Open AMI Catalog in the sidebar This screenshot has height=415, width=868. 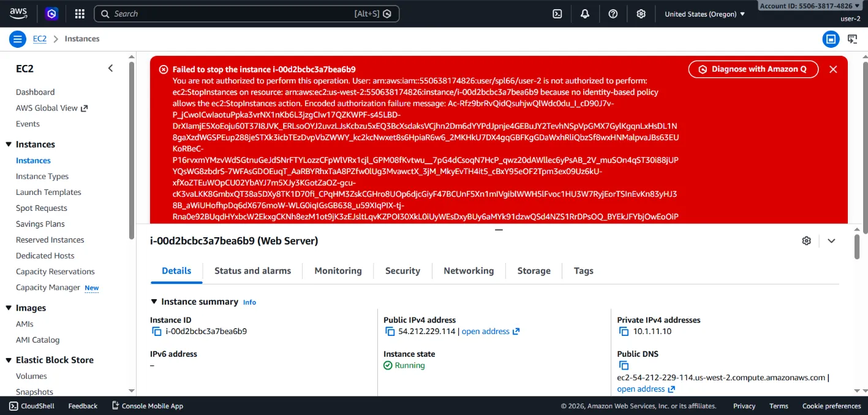point(38,340)
